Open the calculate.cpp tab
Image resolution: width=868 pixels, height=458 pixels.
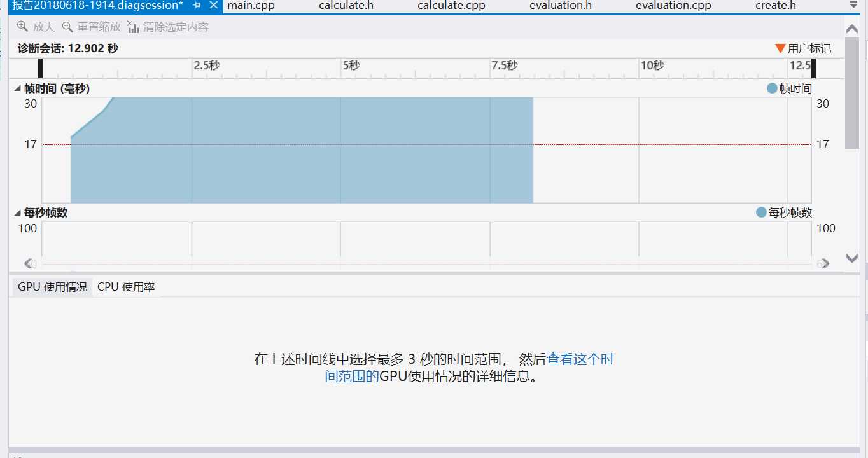tap(451, 6)
